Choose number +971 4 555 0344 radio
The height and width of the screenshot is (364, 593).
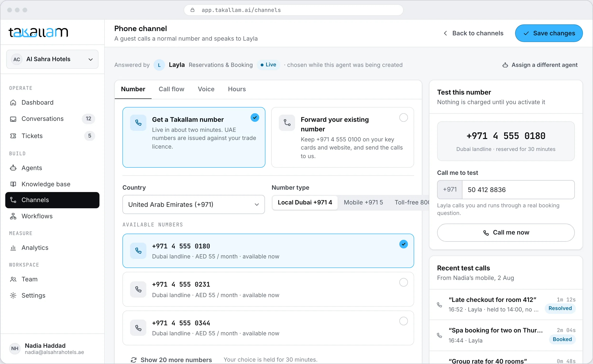pyautogui.click(x=403, y=321)
